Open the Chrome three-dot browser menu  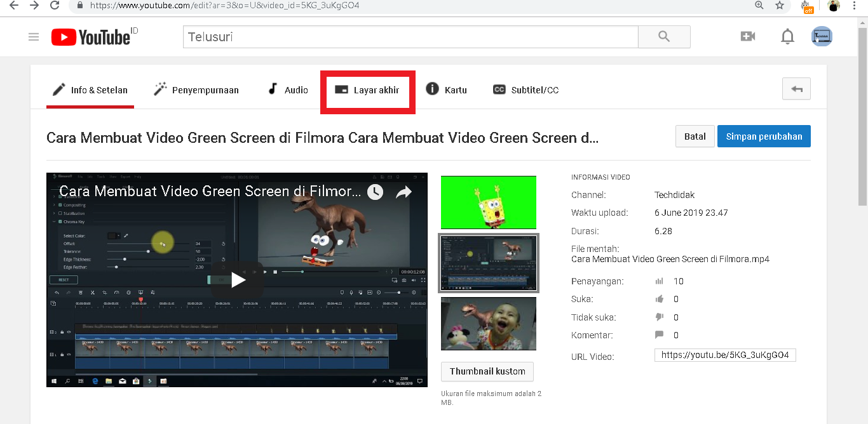[854, 6]
